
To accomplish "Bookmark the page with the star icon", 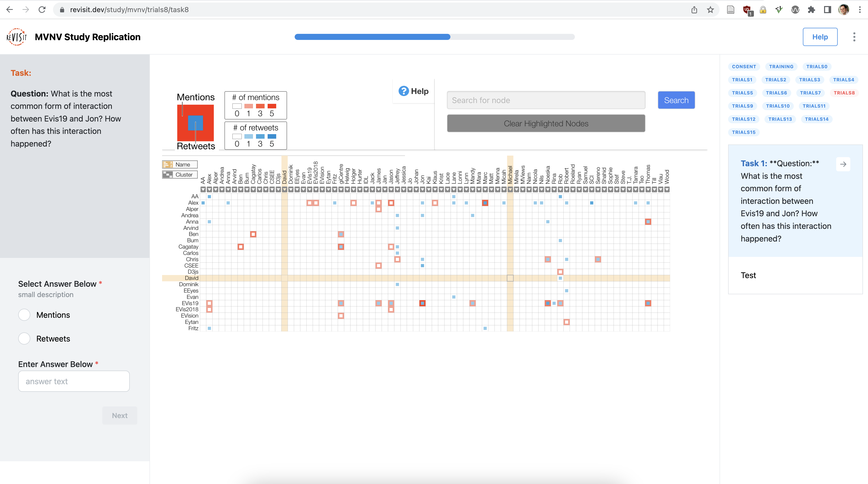I will [710, 9].
